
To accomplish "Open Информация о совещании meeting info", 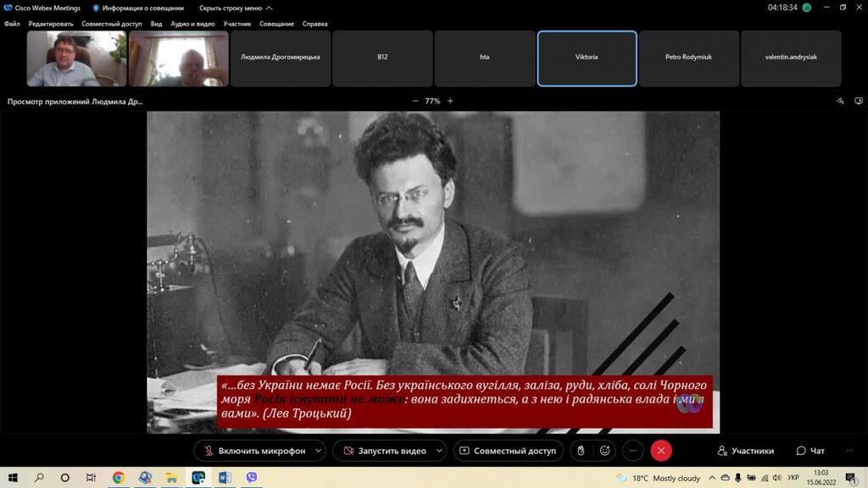I will 138,8.
